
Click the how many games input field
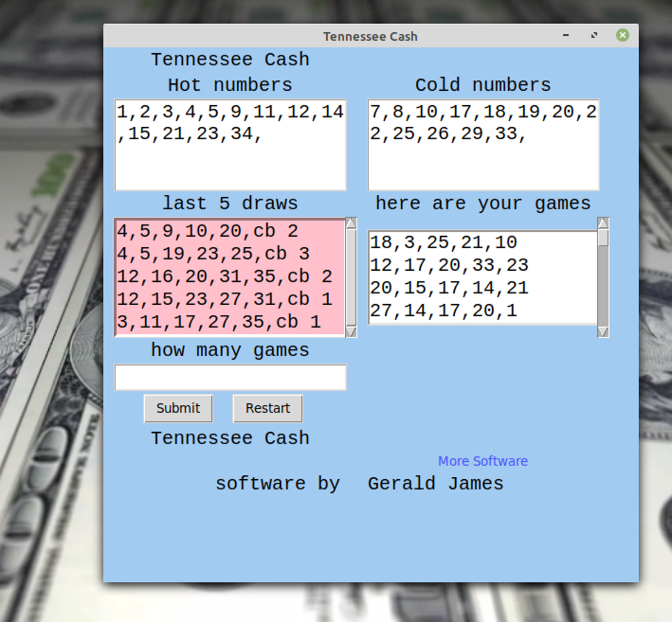point(230,377)
